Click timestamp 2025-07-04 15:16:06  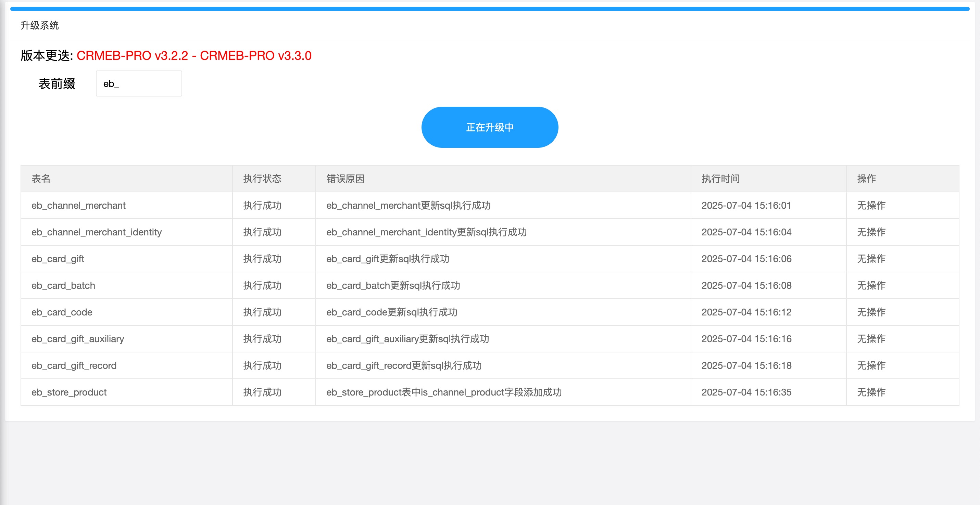tap(746, 259)
